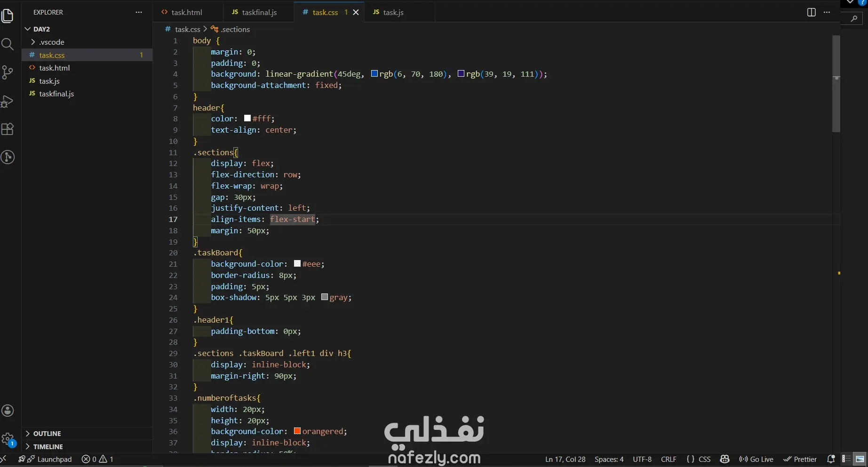This screenshot has height=467, width=868.
Task: Open the Search view in the activity bar
Action: (x=8, y=44)
